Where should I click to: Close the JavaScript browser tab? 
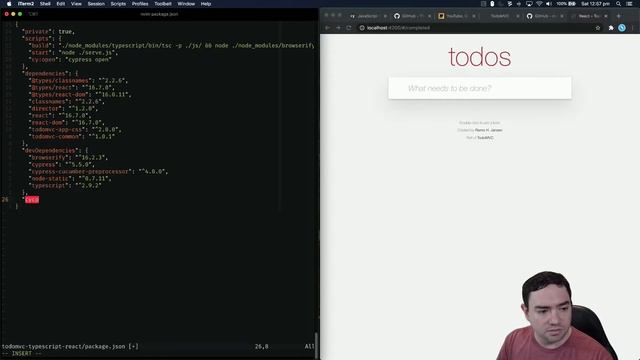click(385, 16)
